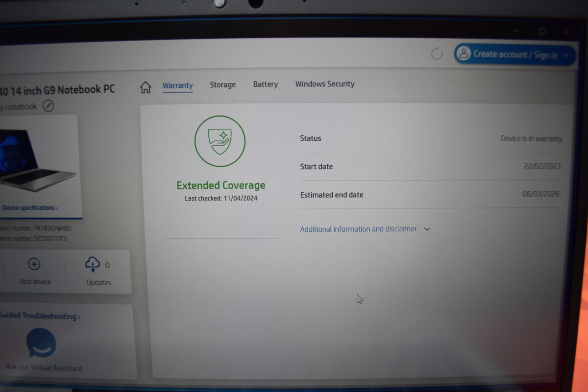The width and height of the screenshot is (588, 392).
Task: Close the window
Action: click(x=566, y=32)
